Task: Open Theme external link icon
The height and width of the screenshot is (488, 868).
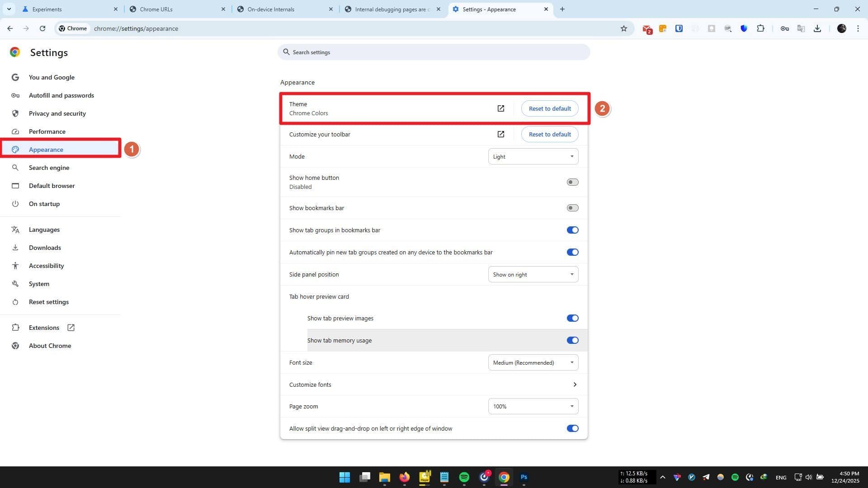Action: [x=501, y=108]
